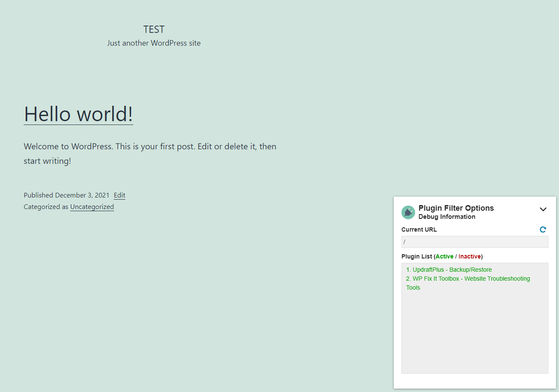This screenshot has height=392, width=559.
Task: Click the Published December 3, 2021 text
Action: [67, 195]
